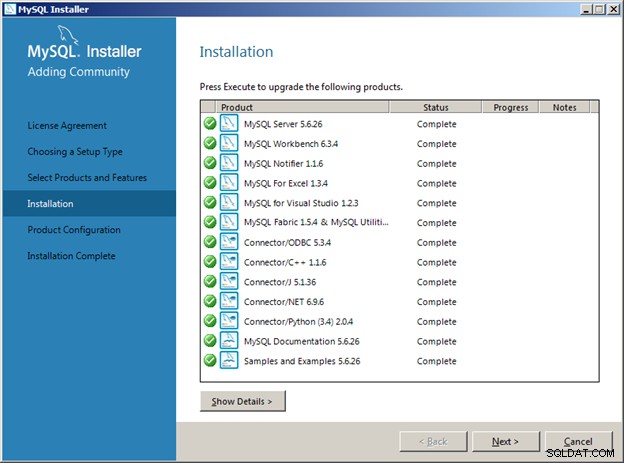Screen dimensions: 624x463
Task: Click the MySQL For Excel 1.3.4 product icon
Action: (229, 182)
